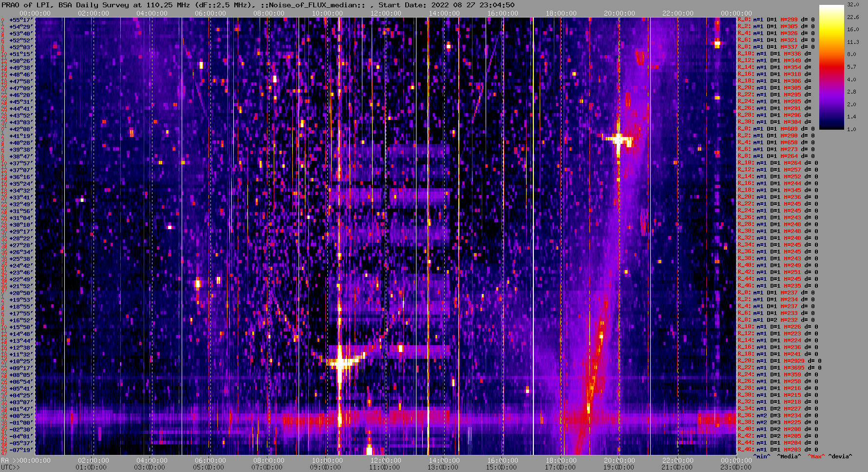Viewport: 868px width, 472px height.
Task: Click the row reading 'M=3695'
Action: pos(779,368)
